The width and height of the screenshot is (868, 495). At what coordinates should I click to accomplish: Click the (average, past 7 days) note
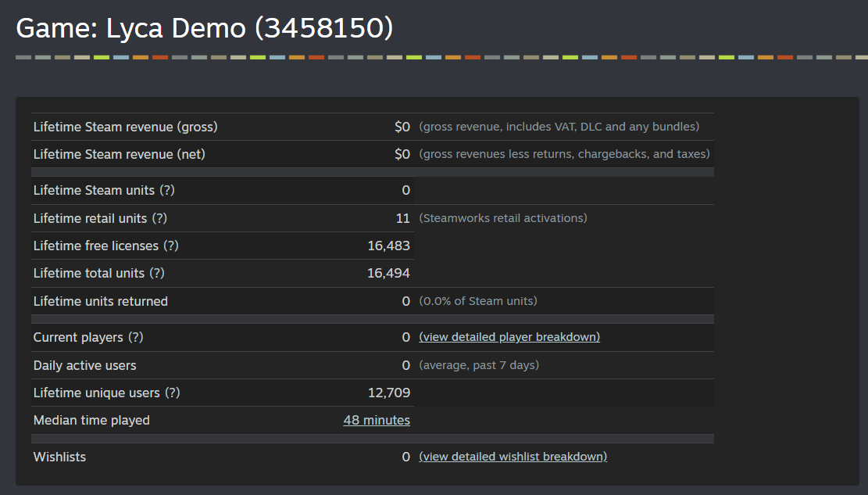(479, 364)
